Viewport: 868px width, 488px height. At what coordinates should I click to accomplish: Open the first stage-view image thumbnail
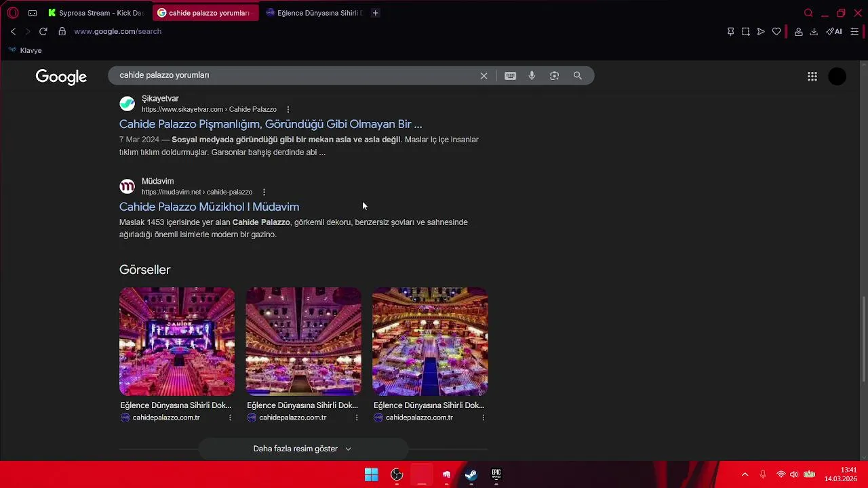point(177,342)
